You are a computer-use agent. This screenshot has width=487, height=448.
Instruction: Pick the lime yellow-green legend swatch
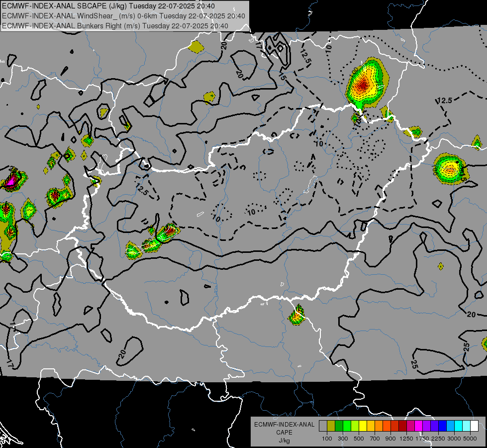pyautogui.click(x=355, y=426)
